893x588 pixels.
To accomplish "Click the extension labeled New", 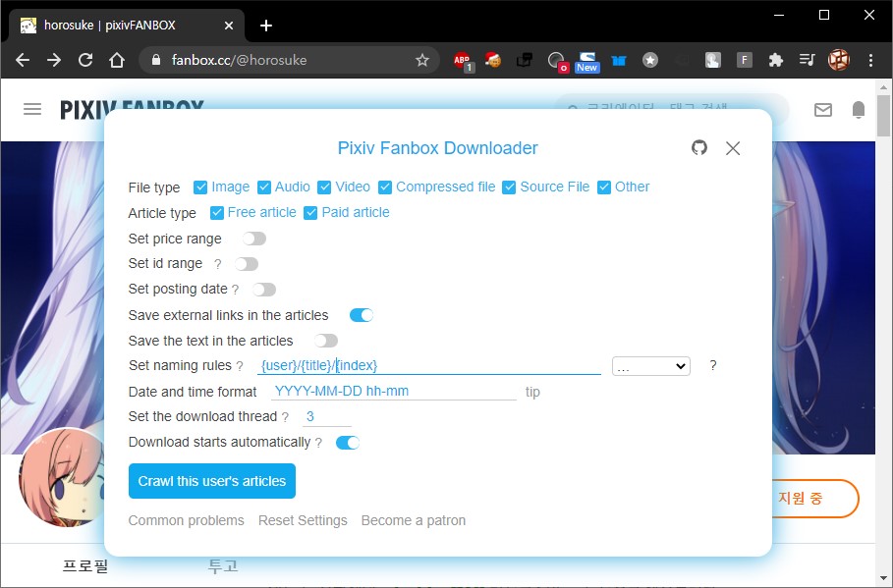I will (587, 62).
